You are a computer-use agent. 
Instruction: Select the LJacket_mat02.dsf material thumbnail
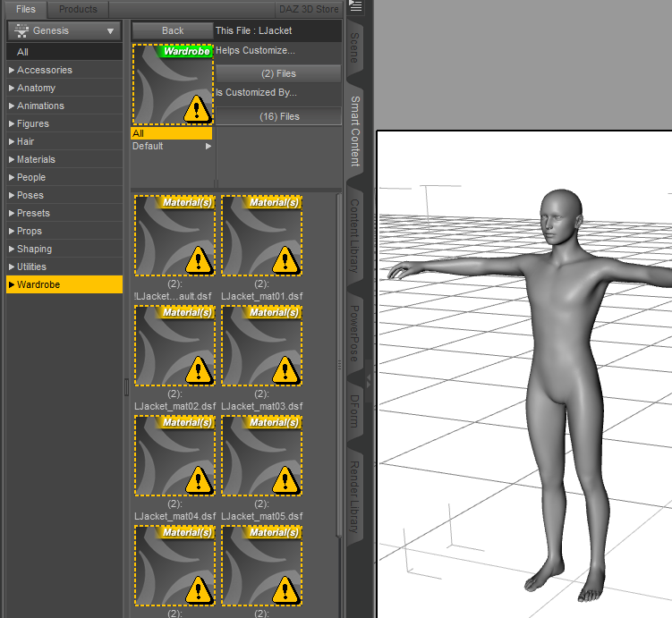pyautogui.click(x=174, y=345)
